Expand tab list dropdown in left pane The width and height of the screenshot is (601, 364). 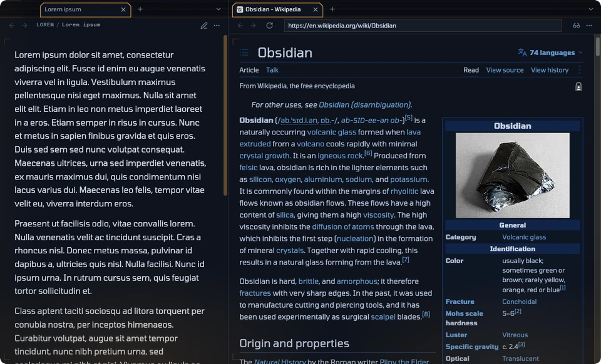218,9
